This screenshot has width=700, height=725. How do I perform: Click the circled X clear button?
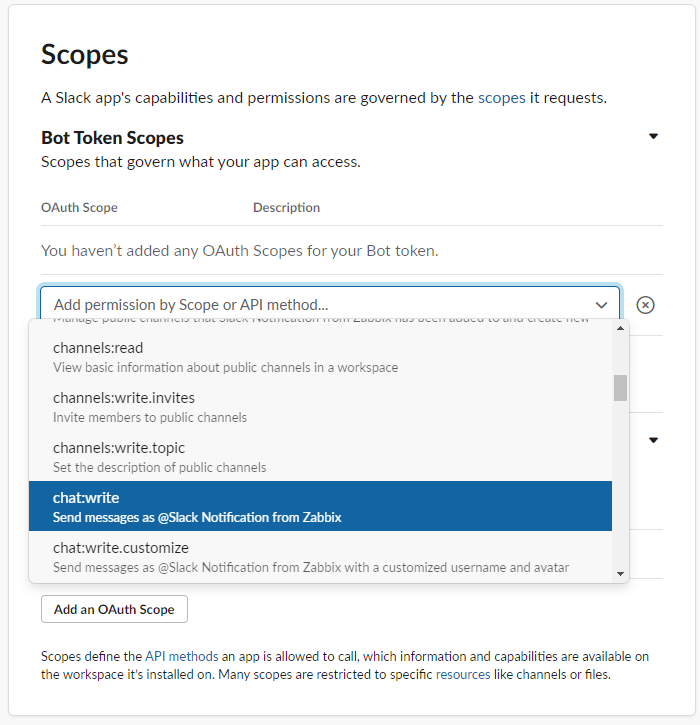[646, 304]
